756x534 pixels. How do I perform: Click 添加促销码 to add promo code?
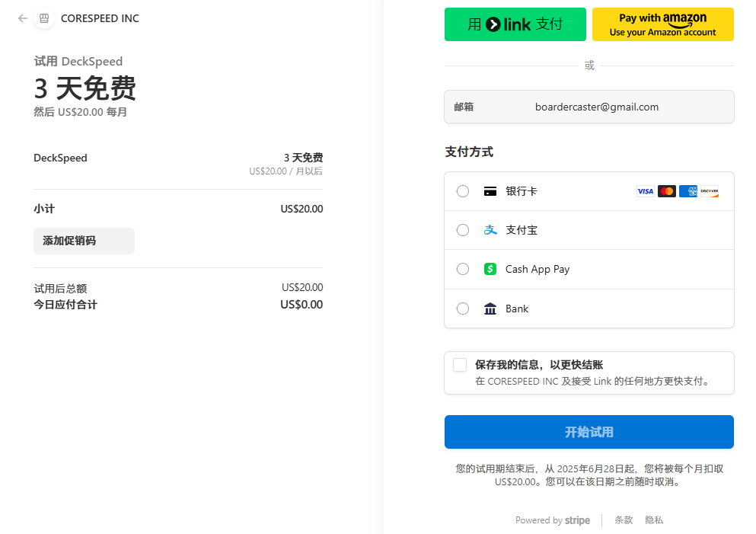point(84,241)
